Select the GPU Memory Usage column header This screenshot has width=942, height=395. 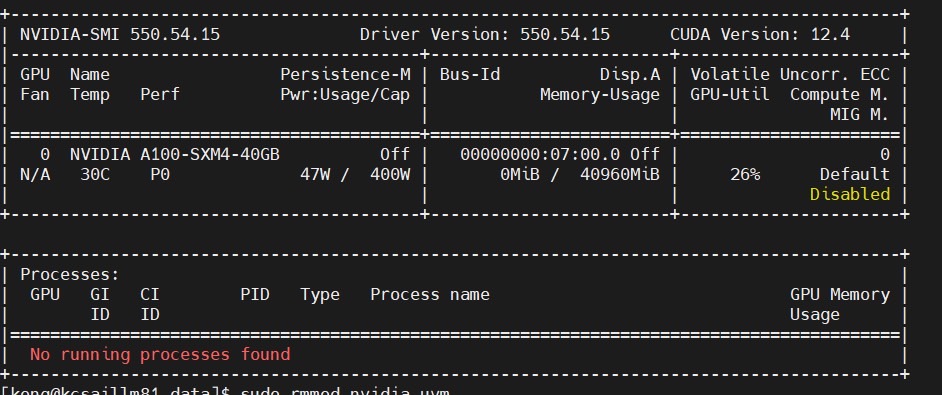pyautogui.click(x=839, y=304)
